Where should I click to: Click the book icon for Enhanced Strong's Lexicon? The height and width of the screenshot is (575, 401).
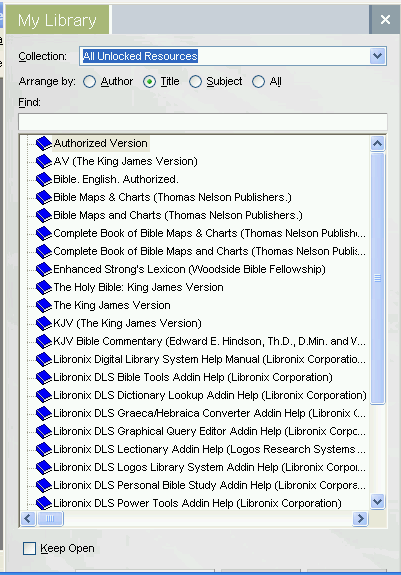click(x=44, y=269)
